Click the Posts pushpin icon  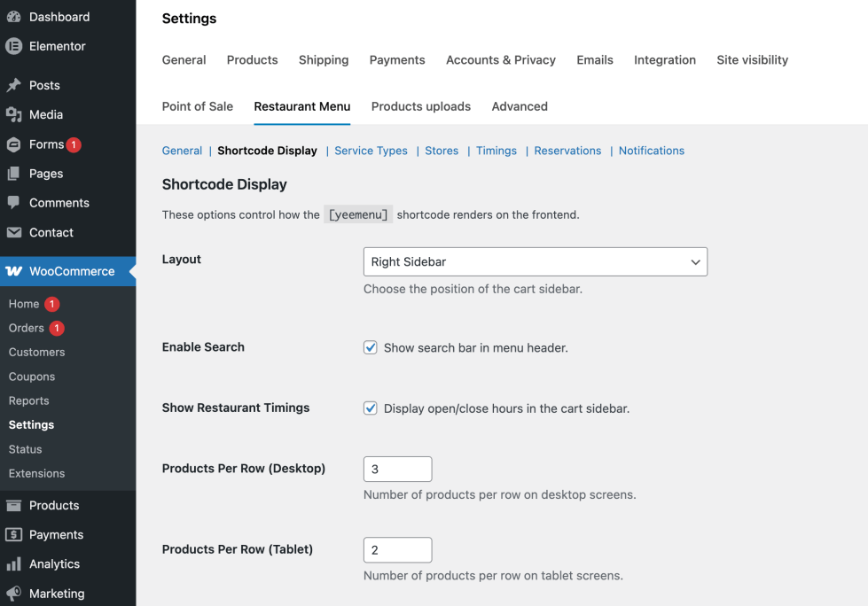pyautogui.click(x=13, y=85)
